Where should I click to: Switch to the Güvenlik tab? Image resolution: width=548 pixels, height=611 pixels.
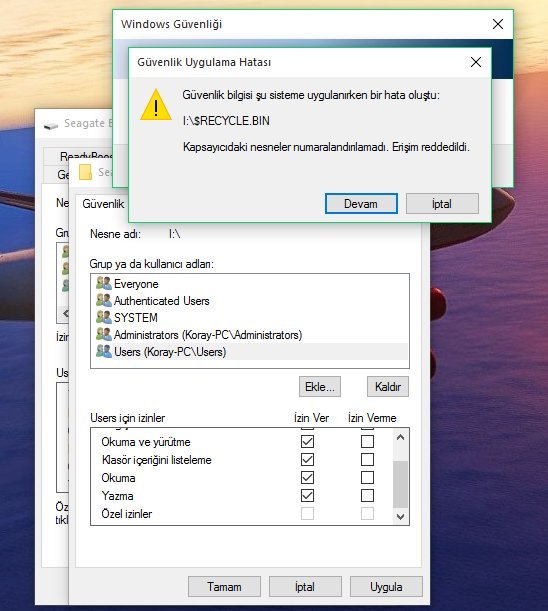(103, 204)
